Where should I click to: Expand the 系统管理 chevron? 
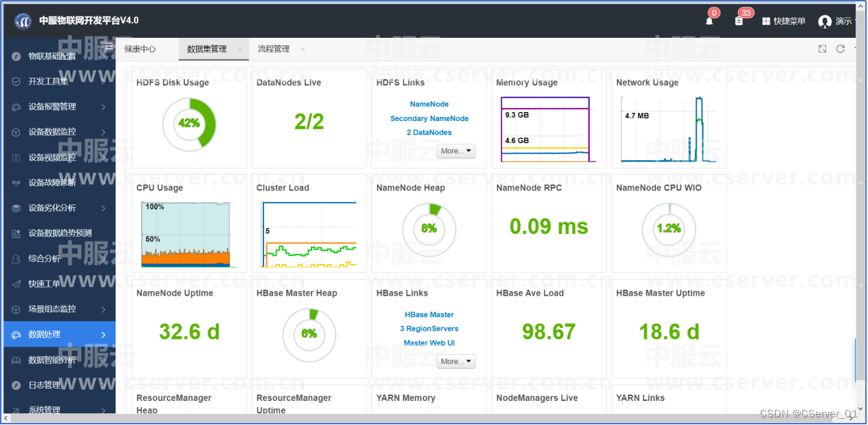[x=103, y=410]
